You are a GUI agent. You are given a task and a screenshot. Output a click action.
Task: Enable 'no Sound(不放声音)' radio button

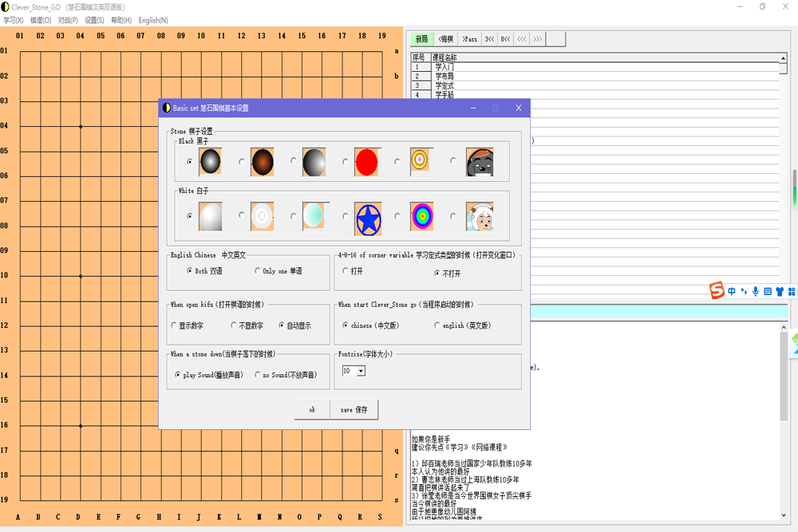tap(258, 375)
